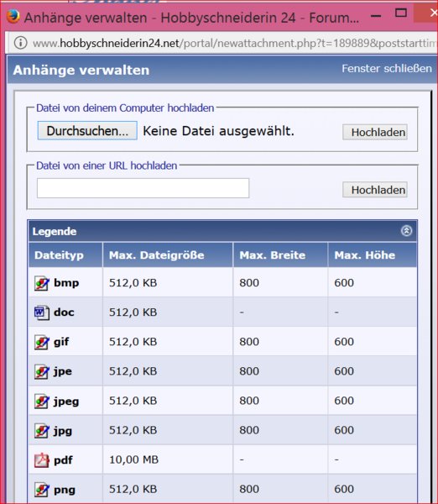Click the png image icon
Screen dimensions: 438x504
point(42,490)
